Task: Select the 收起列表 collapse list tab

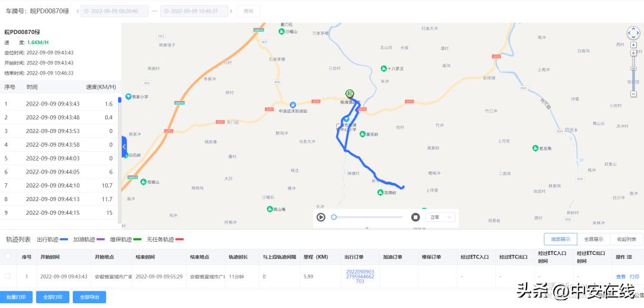Action: click(x=626, y=239)
